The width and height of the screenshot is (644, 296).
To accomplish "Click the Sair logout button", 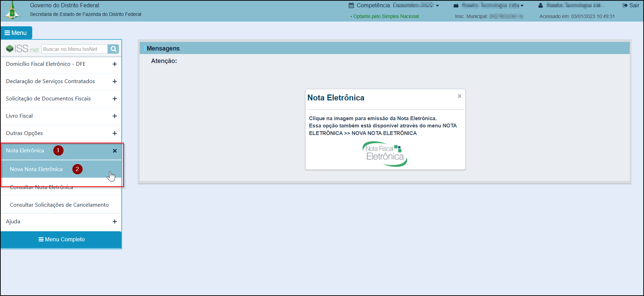I will (x=631, y=6).
